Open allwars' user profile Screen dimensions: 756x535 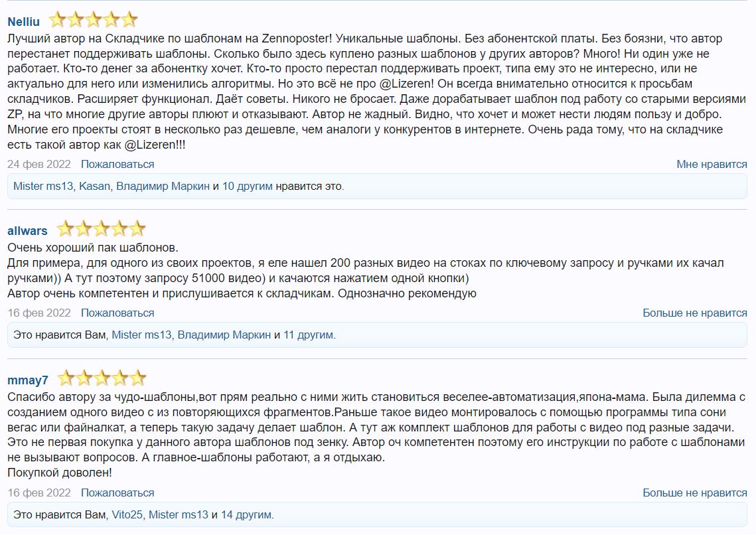(27, 231)
